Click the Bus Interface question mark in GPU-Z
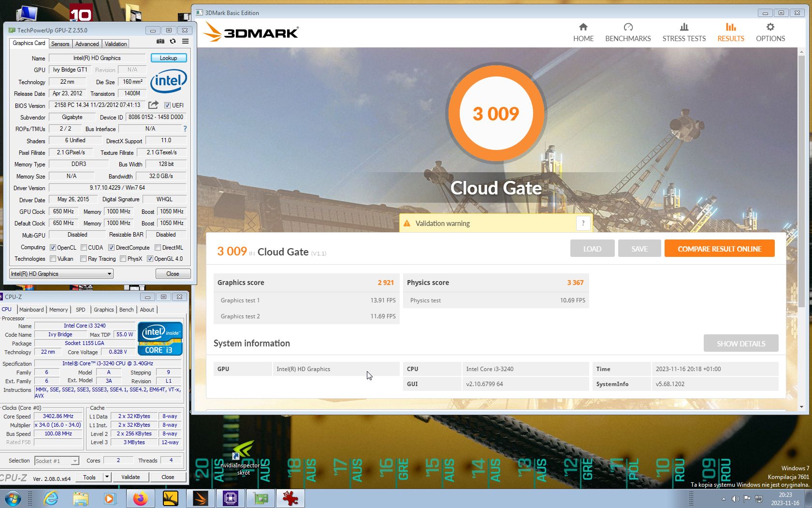Viewport: 812px width, 508px height. point(185,129)
